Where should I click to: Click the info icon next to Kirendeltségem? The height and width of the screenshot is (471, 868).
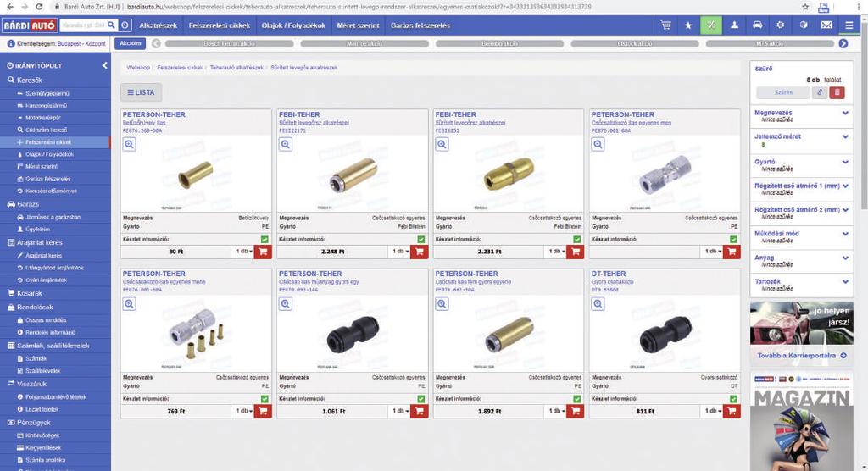[x=10, y=44]
